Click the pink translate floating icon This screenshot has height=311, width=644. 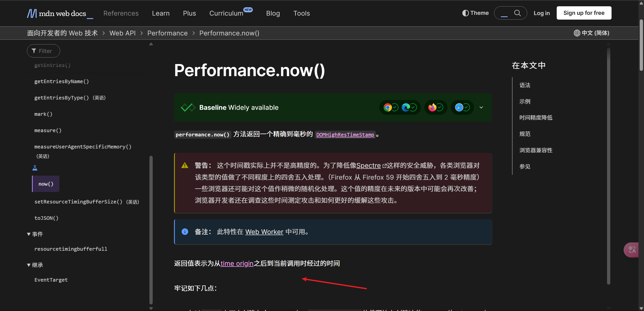point(632,250)
